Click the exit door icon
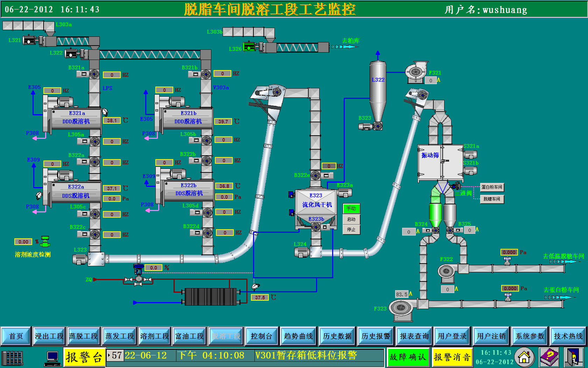Screen dimensions: 588x368 point(574,357)
